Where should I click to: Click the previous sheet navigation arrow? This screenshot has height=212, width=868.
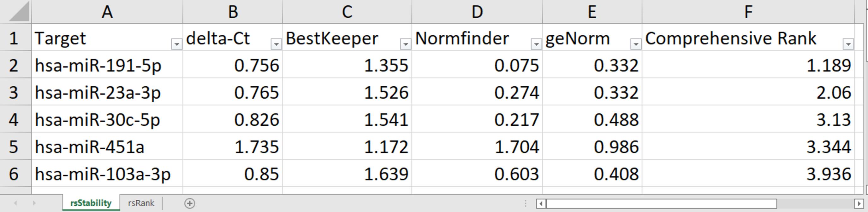[15, 203]
